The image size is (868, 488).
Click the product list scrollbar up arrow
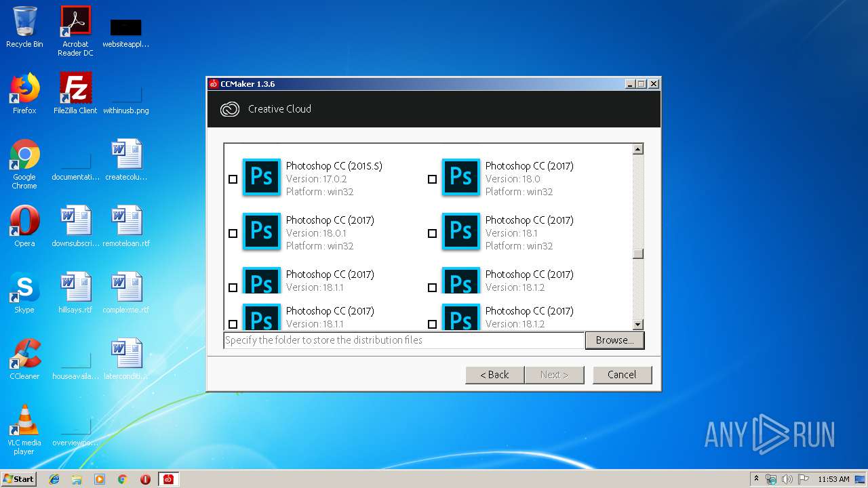point(637,149)
